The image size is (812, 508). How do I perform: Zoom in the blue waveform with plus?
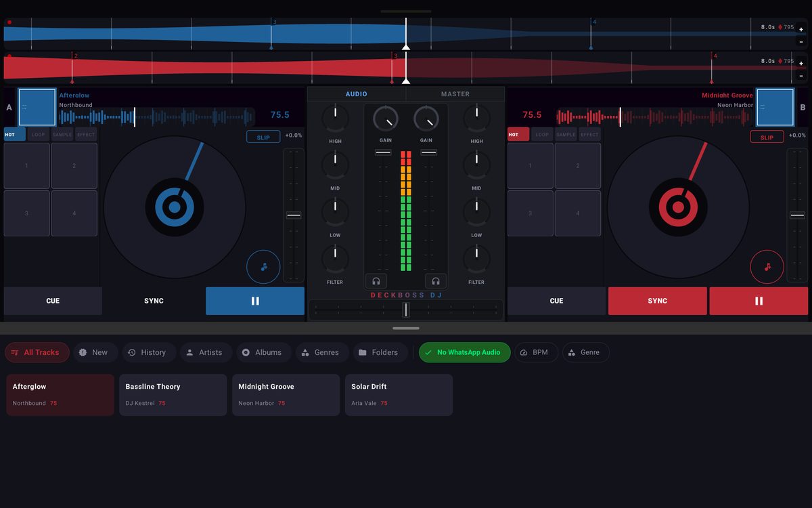point(801,29)
